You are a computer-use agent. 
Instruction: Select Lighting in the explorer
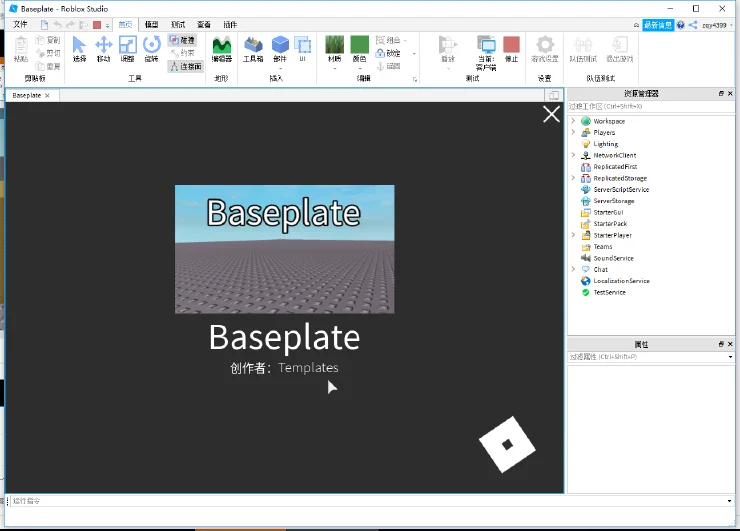pyautogui.click(x=605, y=144)
